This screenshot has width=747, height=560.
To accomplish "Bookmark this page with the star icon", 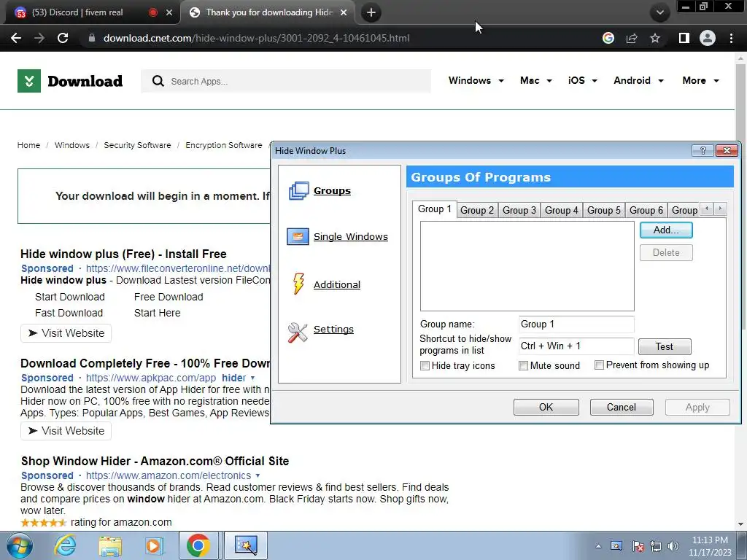I will (655, 38).
